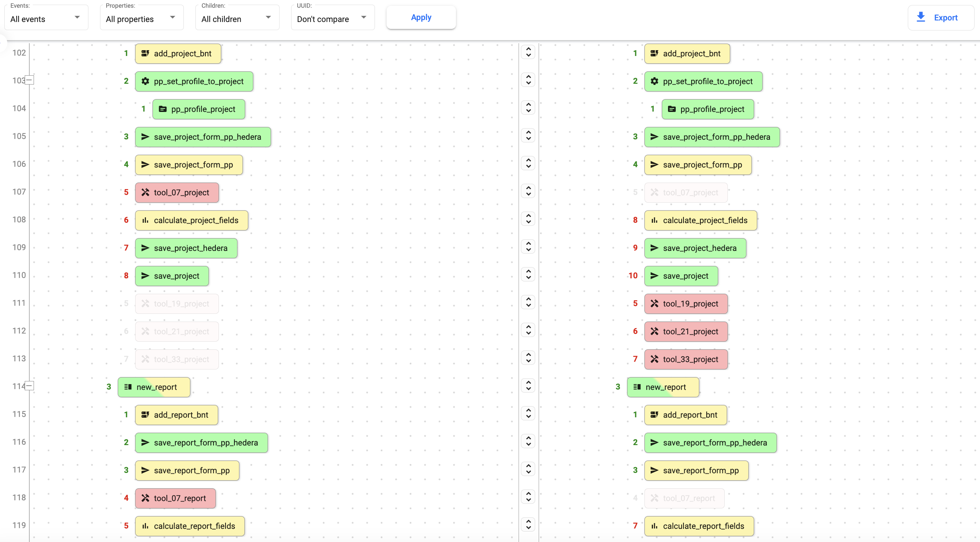Click the Export button
Image resolution: width=980 pixels, height=542 pixels.
point(941,18)
